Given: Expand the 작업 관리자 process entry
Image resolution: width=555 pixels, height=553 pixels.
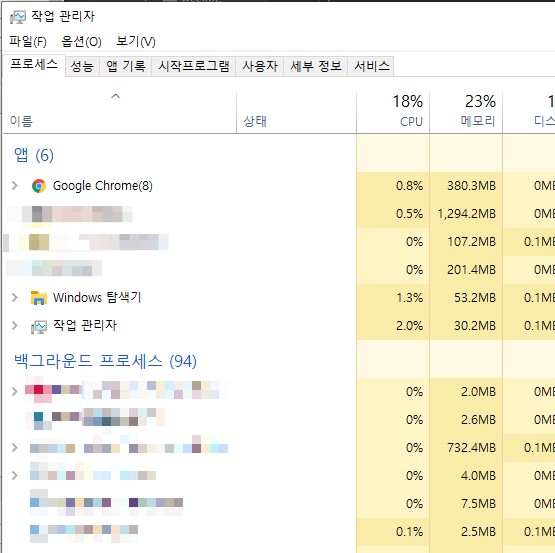Looking at the screenshot, I should click(15, 325).
